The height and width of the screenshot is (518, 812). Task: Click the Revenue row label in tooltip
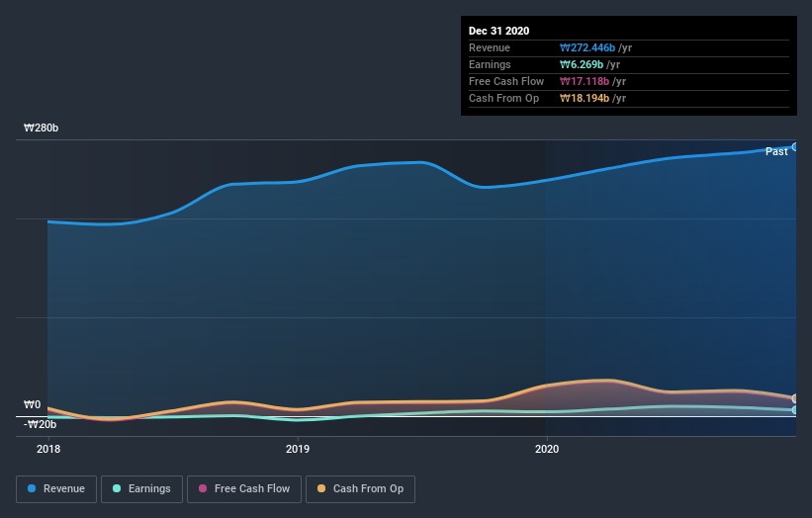pyautogui.click(x=490, y=48)
